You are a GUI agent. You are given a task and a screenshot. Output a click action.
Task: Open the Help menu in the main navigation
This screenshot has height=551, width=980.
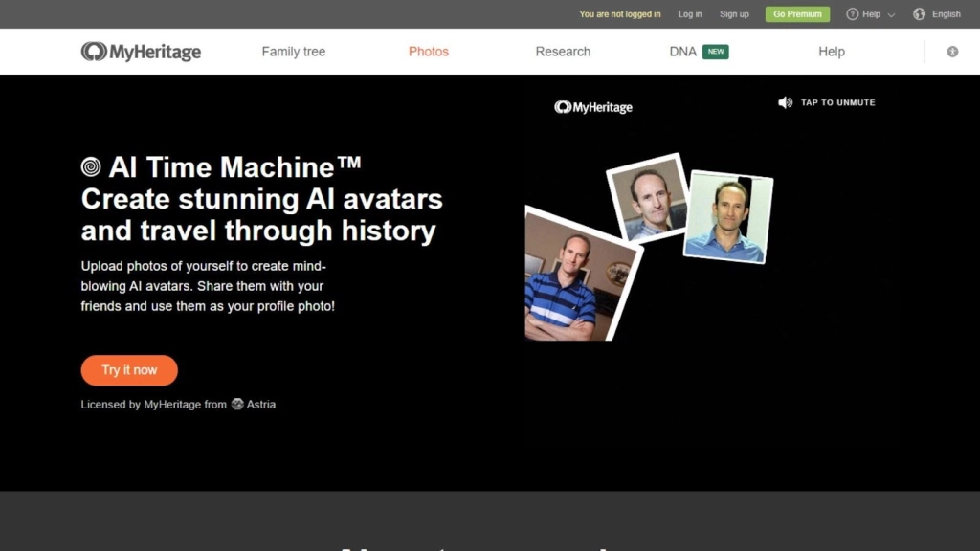pos(832,52)
